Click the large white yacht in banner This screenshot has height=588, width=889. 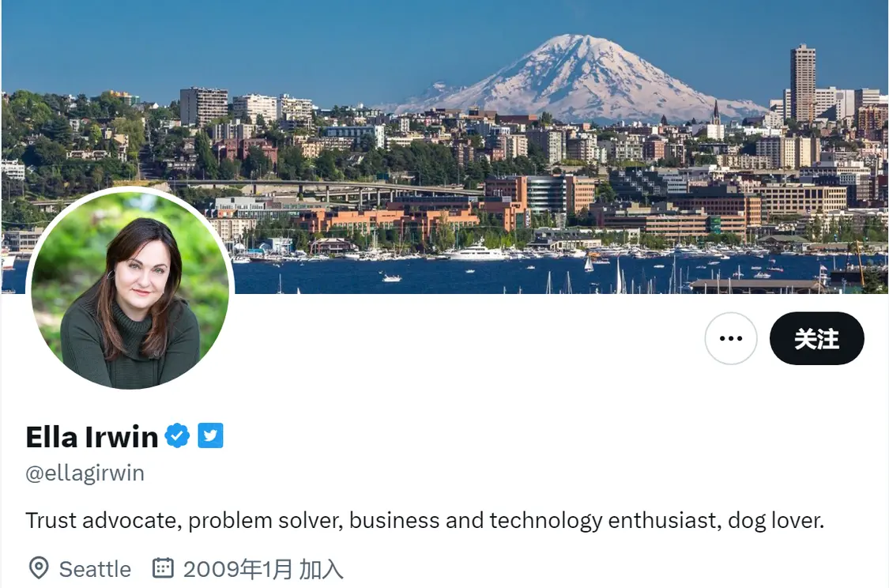(x=477, y=252)
